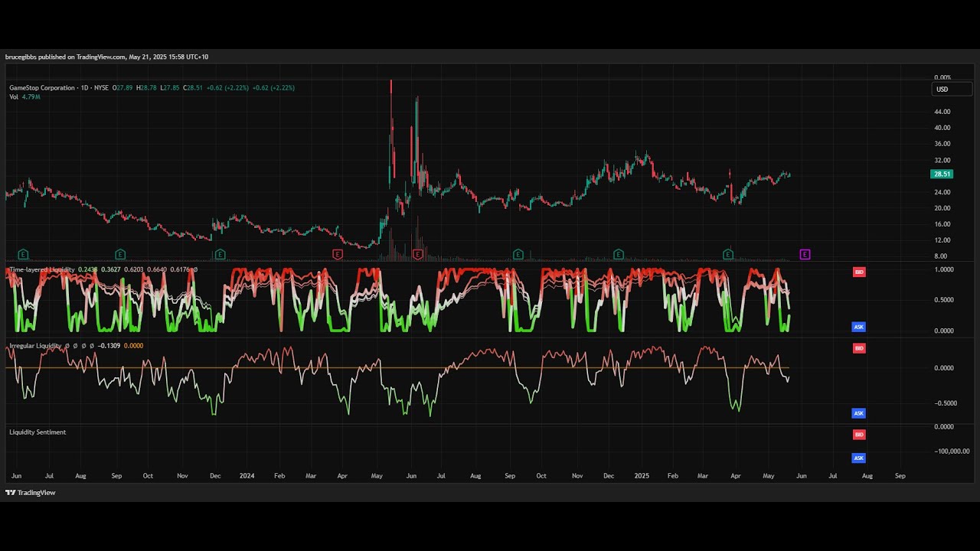The height and width of the screenshot is (551, 980).
Task: Select the GameStop Corporation symbol title
Action: (x=43, y=88)
